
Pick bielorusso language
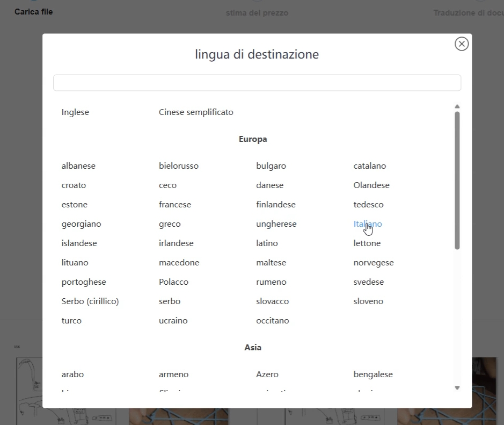(179, 166)
